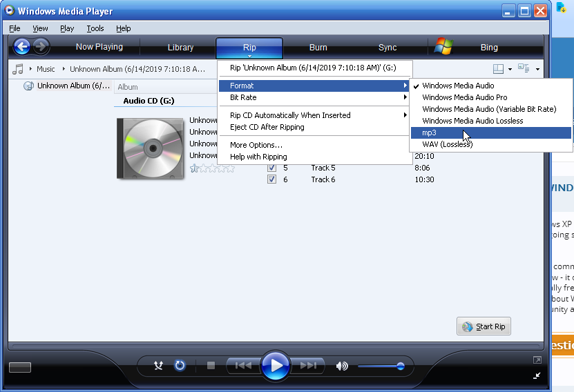
Task: Open the Bing tab
Action: (489, 47)
